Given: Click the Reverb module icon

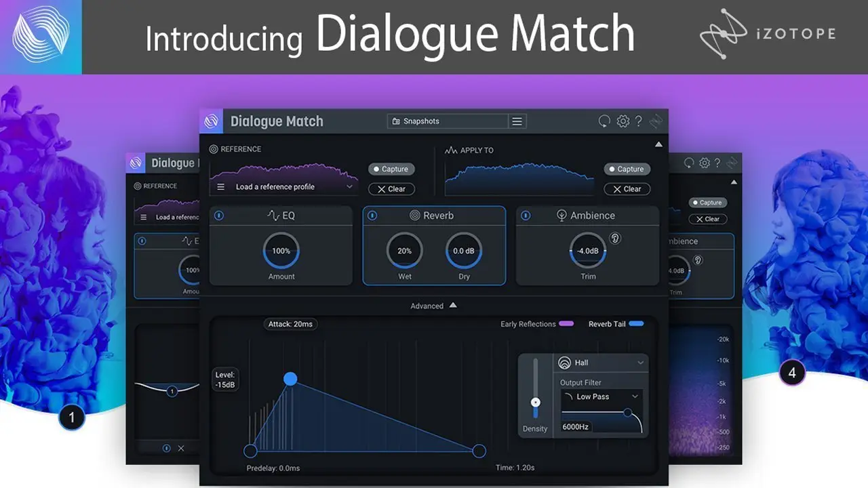Looking at the screenshot, I should click(415, 216).
